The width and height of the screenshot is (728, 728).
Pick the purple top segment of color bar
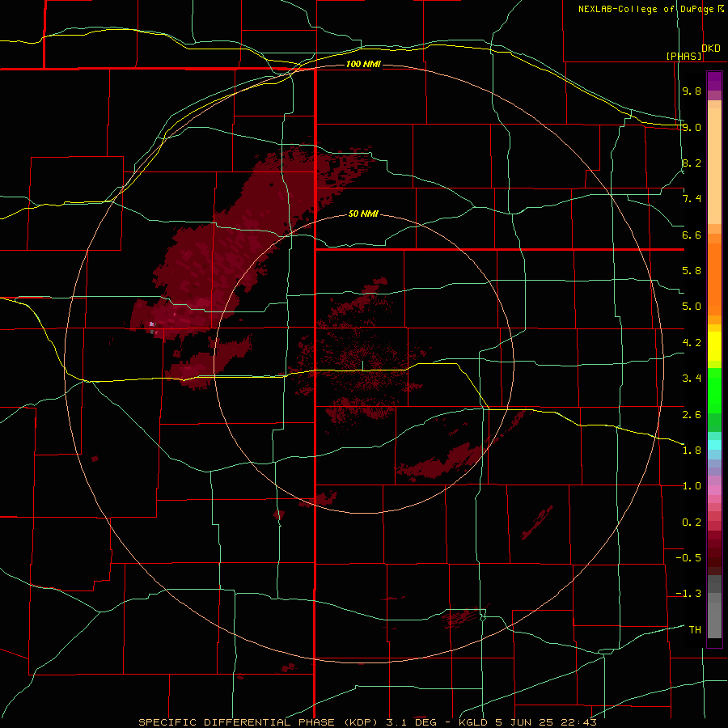pyautogui.click(x=714, y=81)
